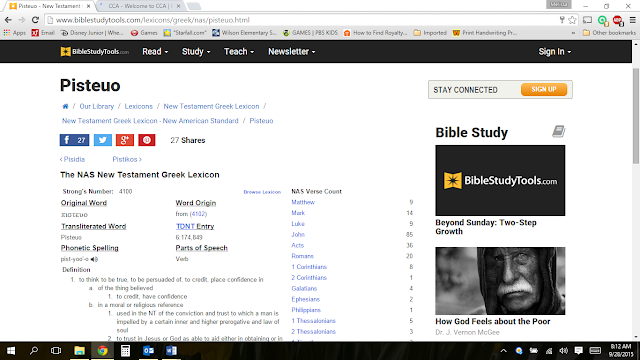Play the phonetic spelling audio speaker icon
The width and height of the screenshot is (640, 360).
click(94, 259)
